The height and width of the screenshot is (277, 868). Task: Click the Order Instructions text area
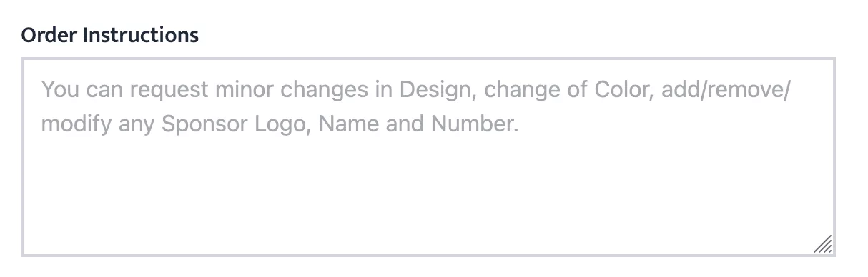[x=428, y=157]
